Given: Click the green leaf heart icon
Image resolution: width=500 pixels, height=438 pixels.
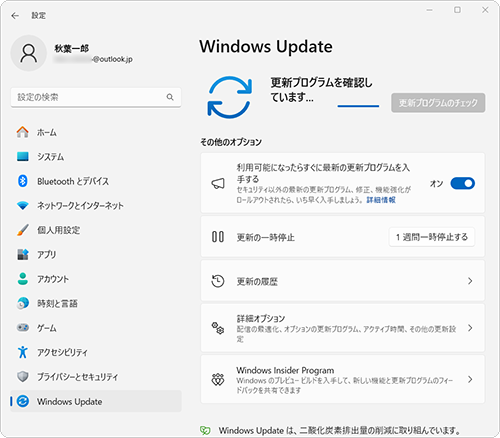Looking at the screenshot, I should click(205, 430).
